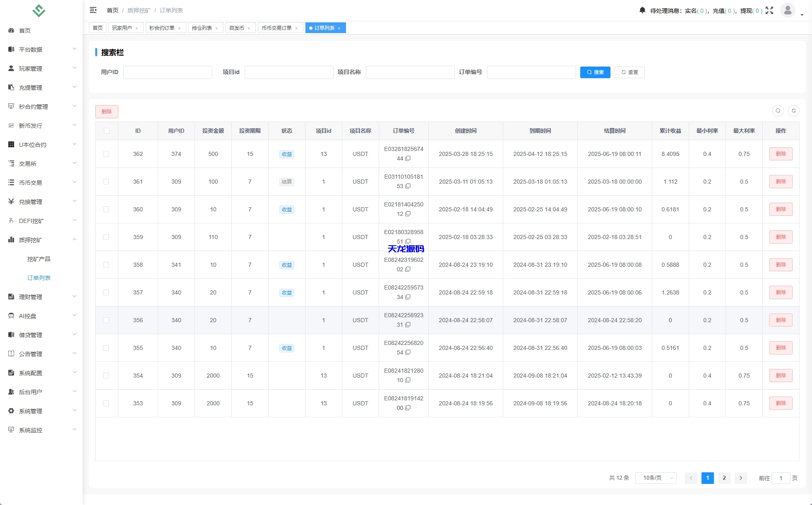Click the 订单编号 search input field
812x505 pixels.
(x=531, y=72)
